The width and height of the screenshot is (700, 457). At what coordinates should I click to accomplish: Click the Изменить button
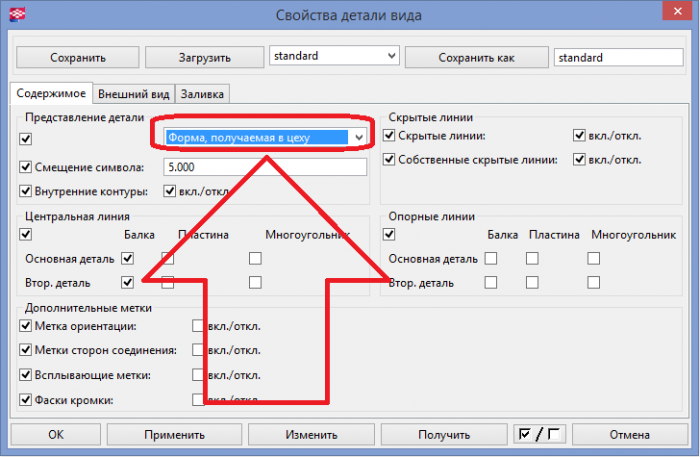point(311,435)
